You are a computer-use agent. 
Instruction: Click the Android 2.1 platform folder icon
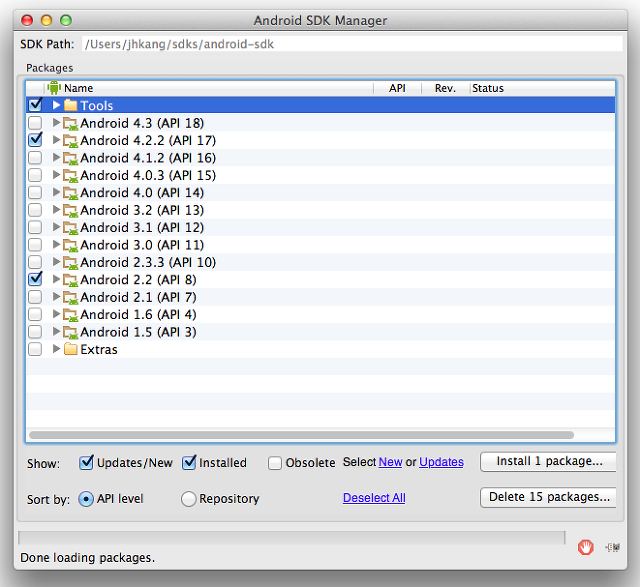click(71, 297)
